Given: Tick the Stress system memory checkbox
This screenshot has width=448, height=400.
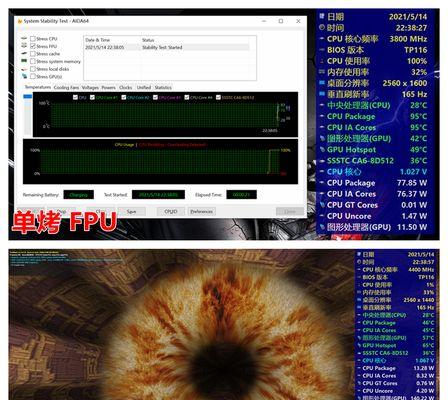Looking at the screenshot, I should [x=33, y=61].
